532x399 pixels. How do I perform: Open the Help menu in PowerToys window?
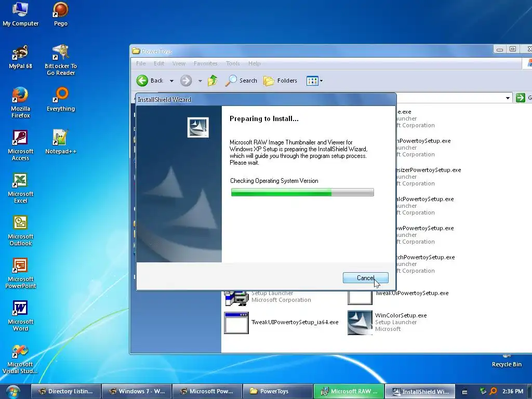254,63
